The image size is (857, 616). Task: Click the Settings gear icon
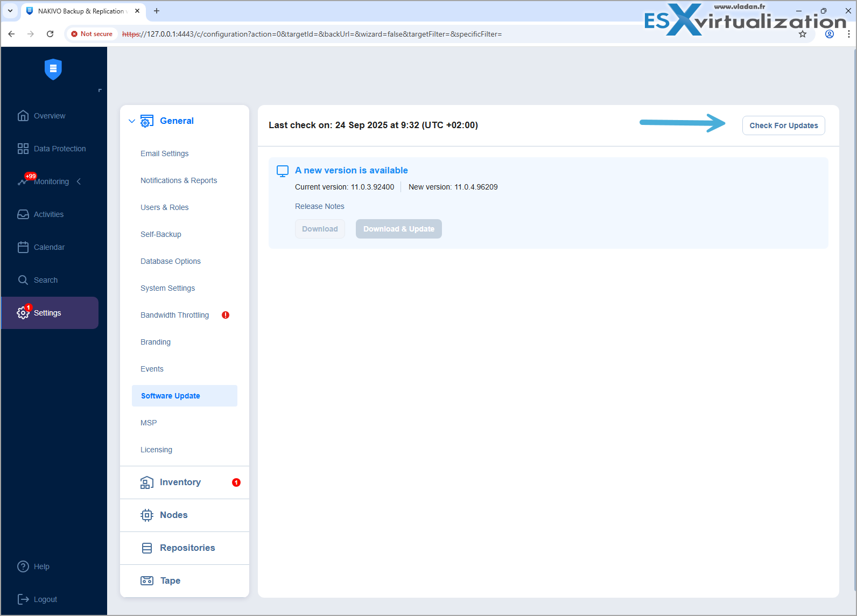[x=23, y=313]
